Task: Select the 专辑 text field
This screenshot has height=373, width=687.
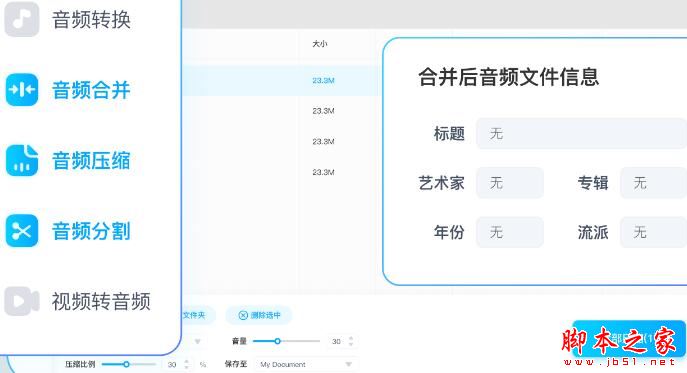Action: pyautogui.click(x=653, y=182)
